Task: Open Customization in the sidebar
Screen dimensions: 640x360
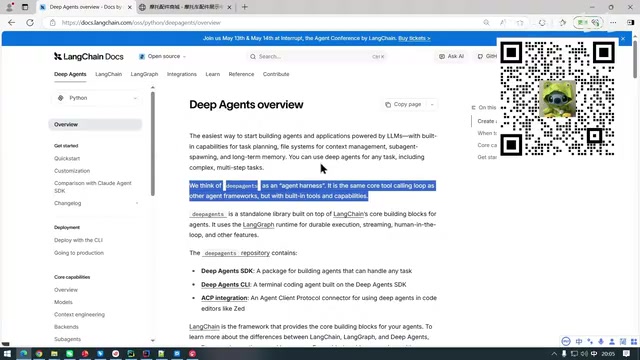Action: pyautogui.click(x=72, y=171)
